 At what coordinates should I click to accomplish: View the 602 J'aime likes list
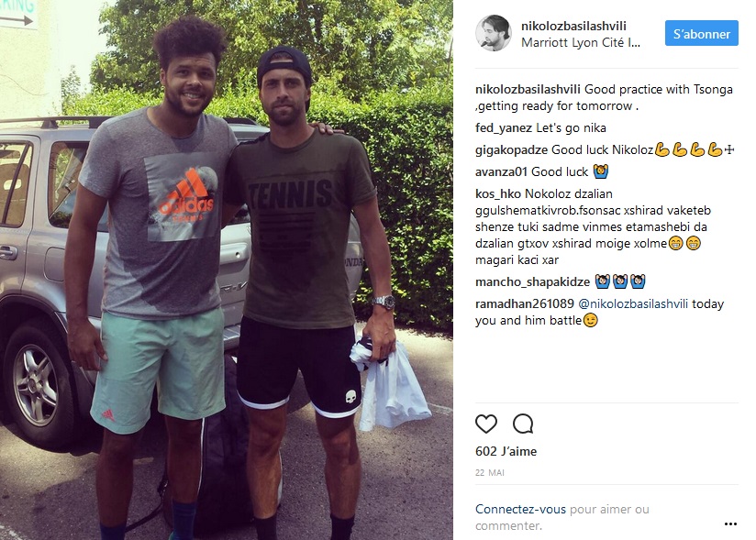click(x=506, y=451)
